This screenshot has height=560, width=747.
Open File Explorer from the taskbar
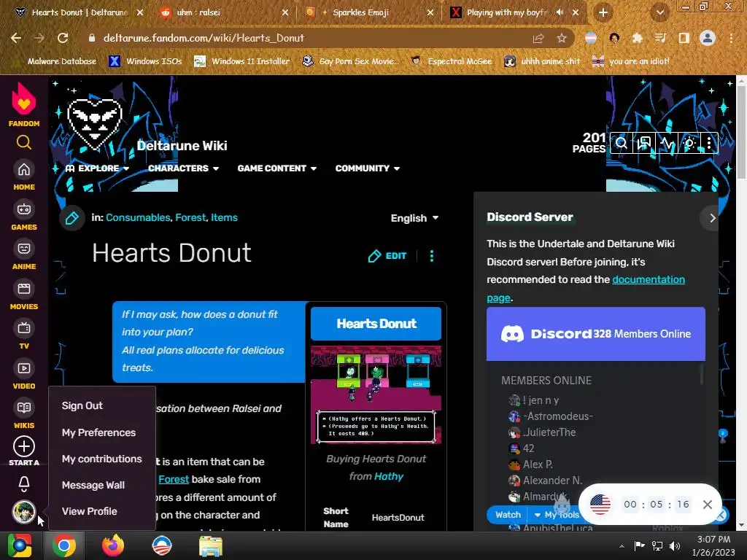[x=210, y=545]
